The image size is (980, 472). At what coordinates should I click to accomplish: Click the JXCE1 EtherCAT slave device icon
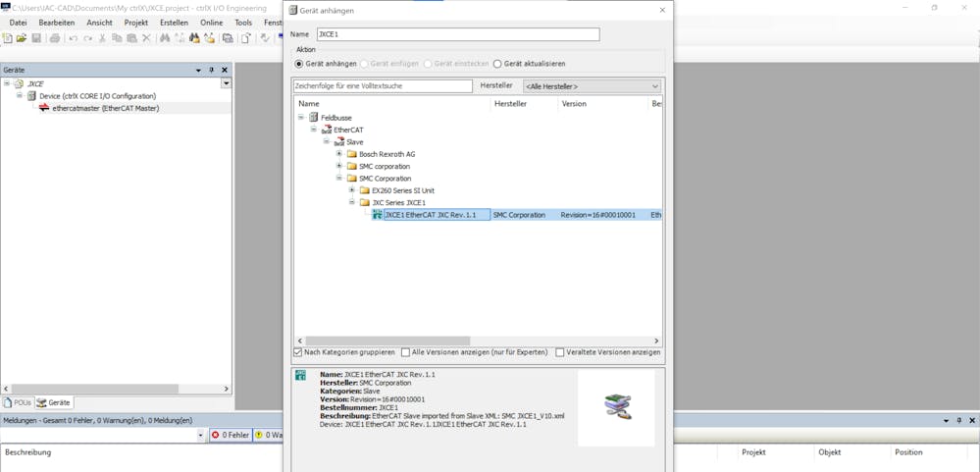pos(377,215)
